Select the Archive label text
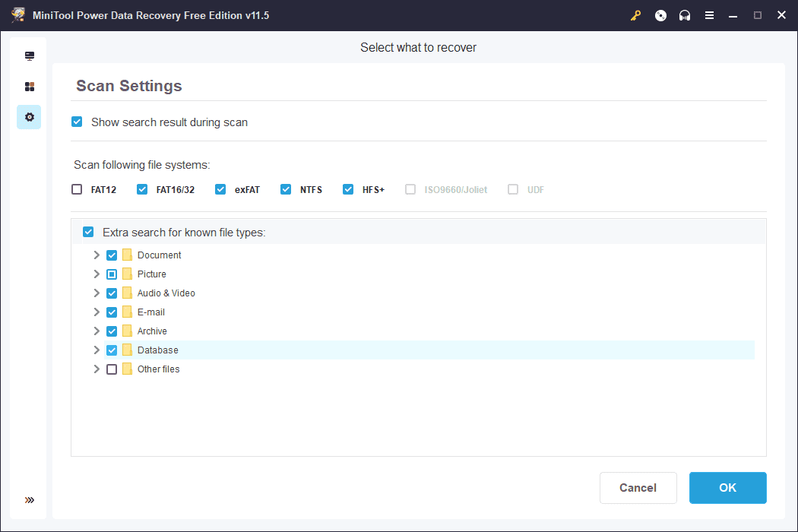798x532 pixels. click(152, 331)
